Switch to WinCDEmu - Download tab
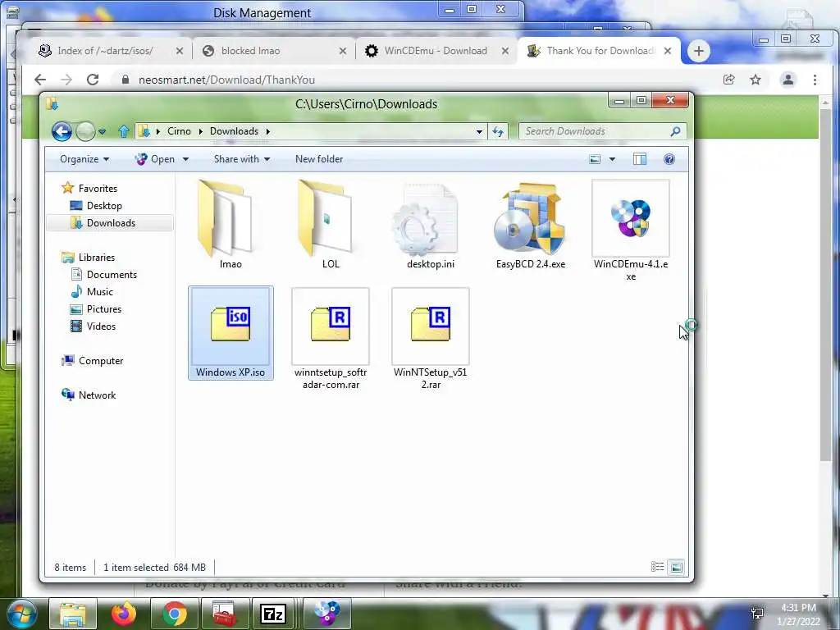 click(x=436, y=51)
